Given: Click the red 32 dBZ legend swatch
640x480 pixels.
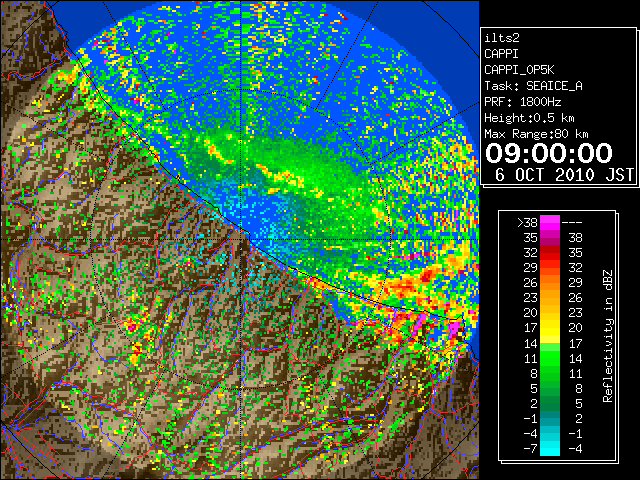Looking at the screenshot, I should 550,253.
